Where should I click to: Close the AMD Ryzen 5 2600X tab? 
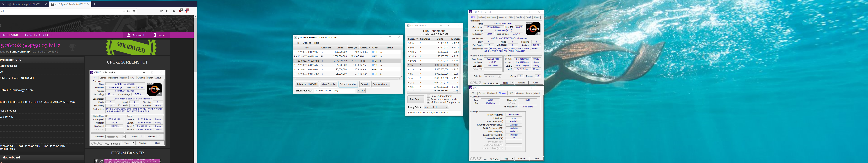[x=88, y=4]
